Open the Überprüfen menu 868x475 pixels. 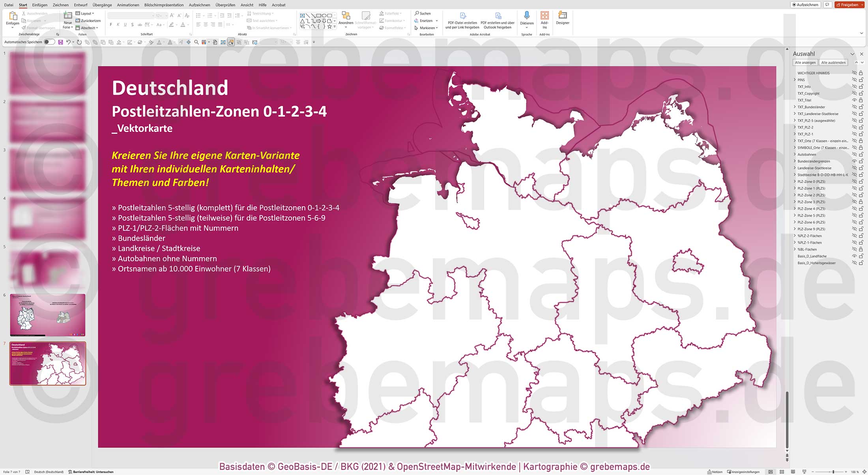click(x=225, y=5)
